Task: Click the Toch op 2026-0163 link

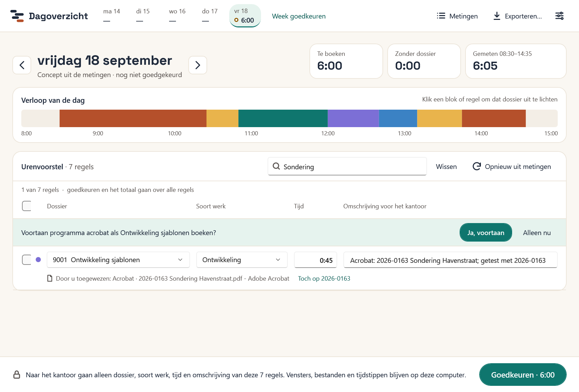Action: click(324, 278)
